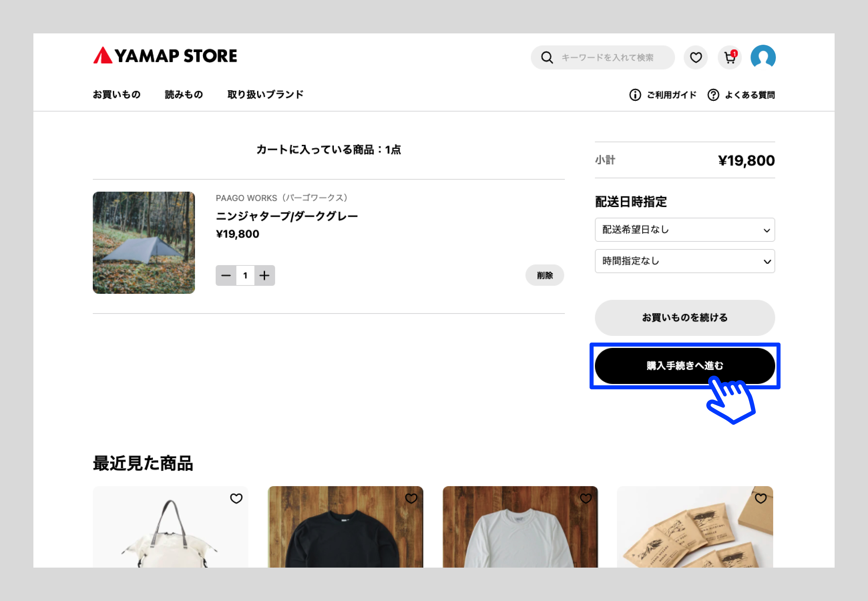
Task: Remove the item with 削除 button
Action: tap(545, 275)
